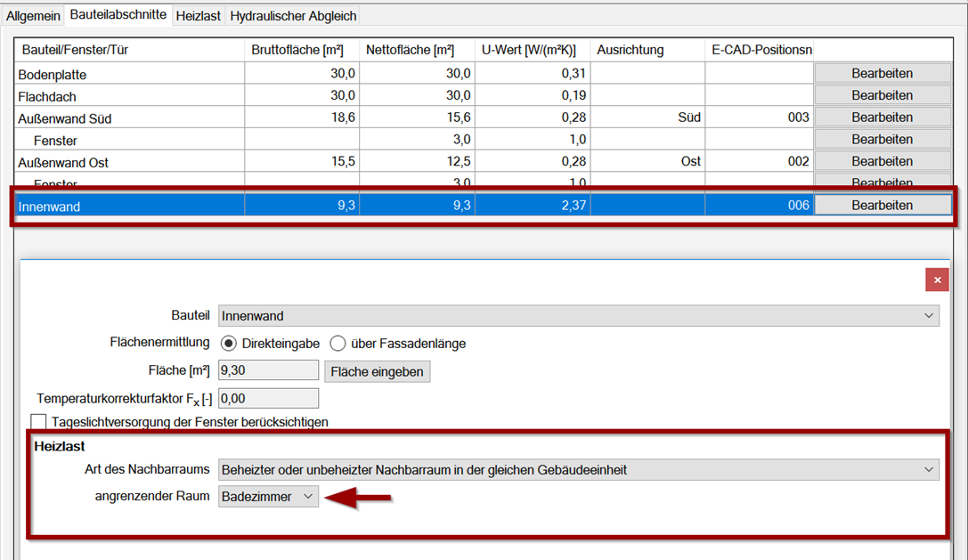Screen dimensions: 968x560
Task: Edit the Flachdach row via Bearbeiten
Action: pos(882,95)
